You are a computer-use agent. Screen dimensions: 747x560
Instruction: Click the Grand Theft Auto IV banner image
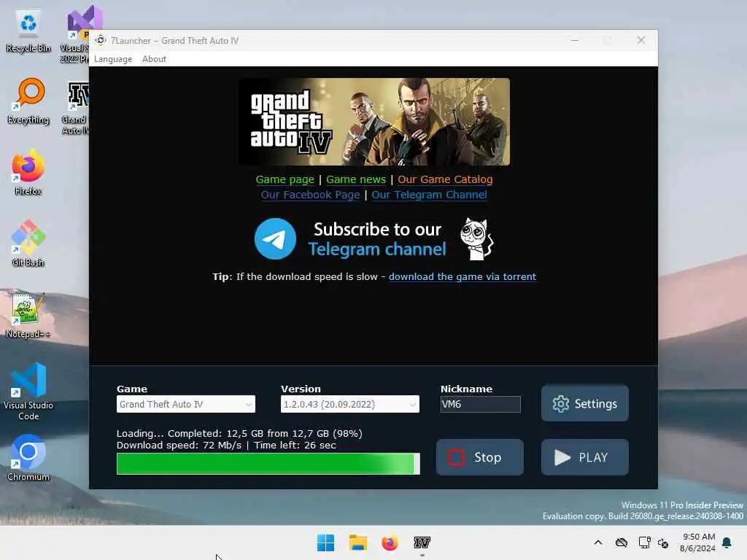coord(374,122)
